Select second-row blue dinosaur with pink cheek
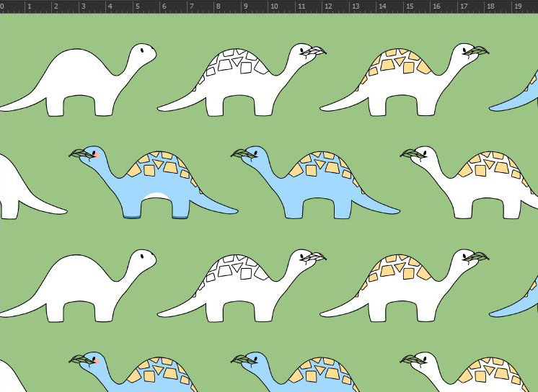Screen dimensions: 538x392 [x=154, y=184]
